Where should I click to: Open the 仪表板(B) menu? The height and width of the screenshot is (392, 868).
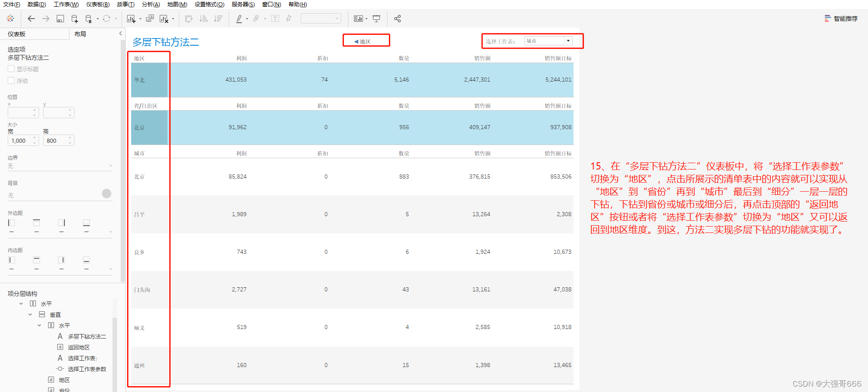(x=98, y=5)
